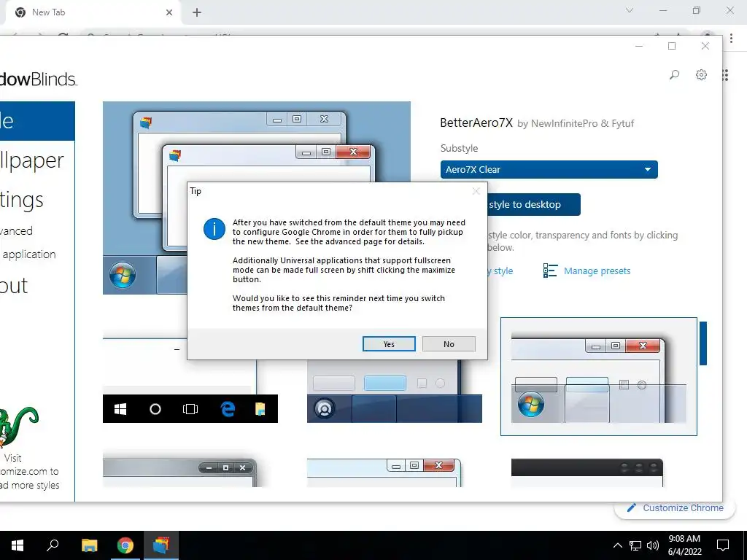Viewport: 747px width, 560px height.
Task: Open Windows taskbar search
Action: click(x=53, y=545)
